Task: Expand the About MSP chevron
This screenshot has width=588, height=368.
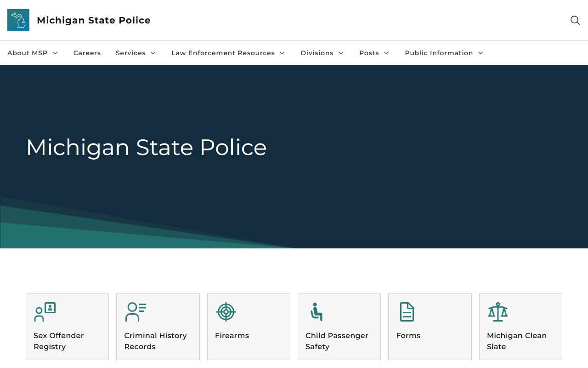Action: 55,53
